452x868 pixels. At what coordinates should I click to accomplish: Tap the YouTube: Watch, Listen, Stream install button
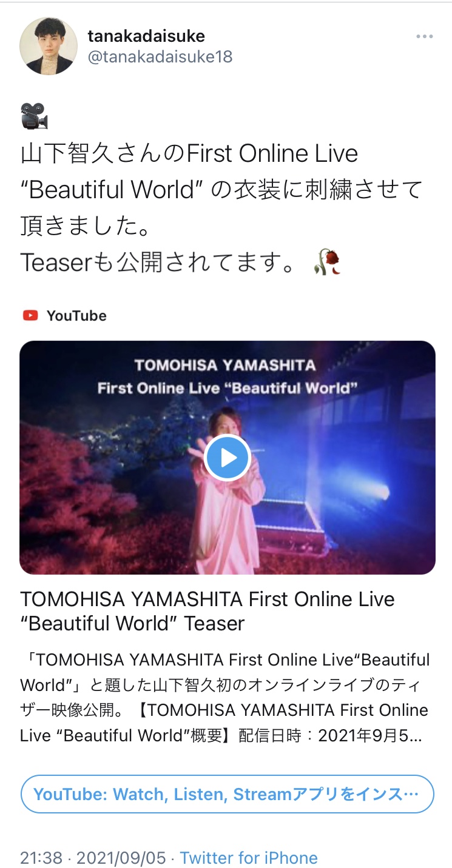pos(228,794)
